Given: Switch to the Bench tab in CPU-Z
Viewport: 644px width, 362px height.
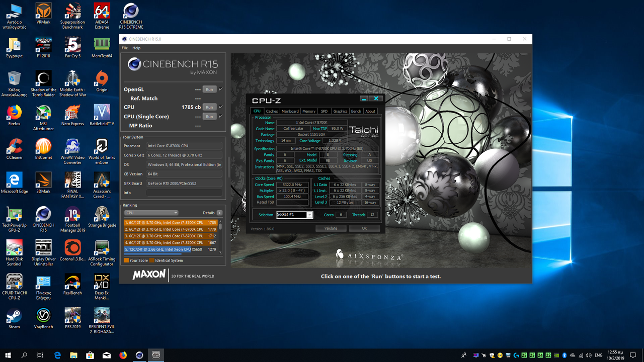Looking at the screenshot, I should [356, 111].
